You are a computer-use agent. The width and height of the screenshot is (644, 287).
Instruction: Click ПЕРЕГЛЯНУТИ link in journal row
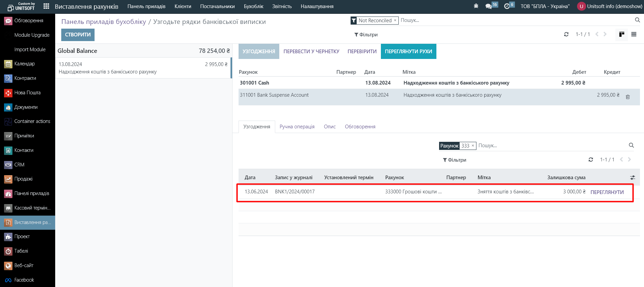607,192
